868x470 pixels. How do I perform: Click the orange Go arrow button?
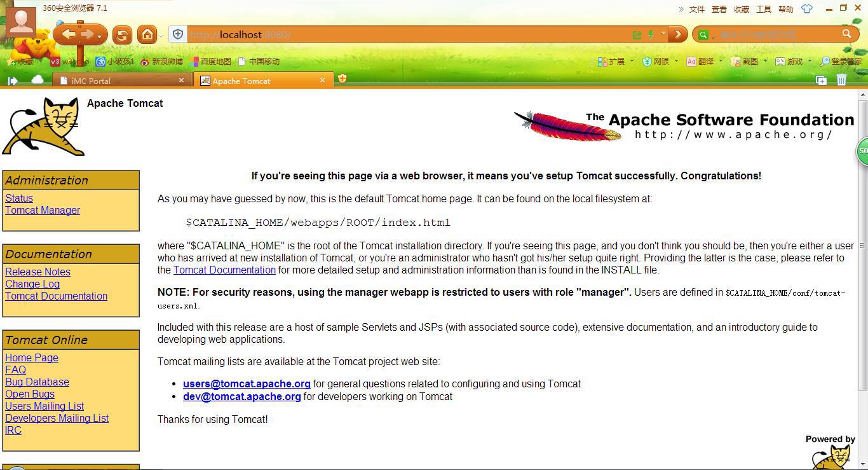(678, 34)
